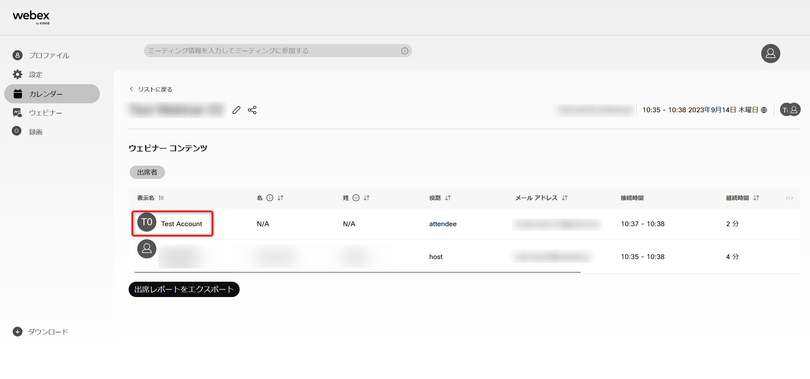Select カレンダー in the sidebar
This screenshot has width=810, height=379.
click(52, 94)
